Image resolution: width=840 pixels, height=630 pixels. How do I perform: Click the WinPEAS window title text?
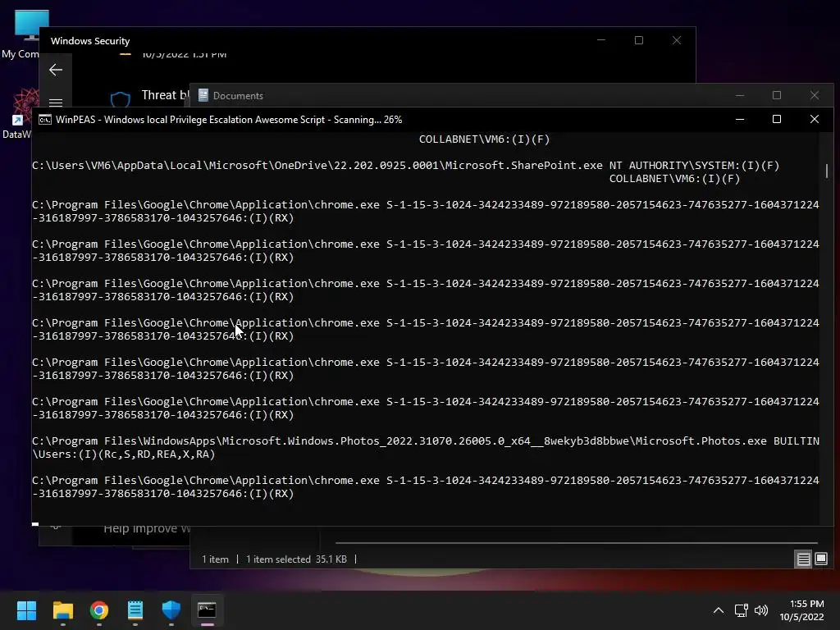[229, 120]
